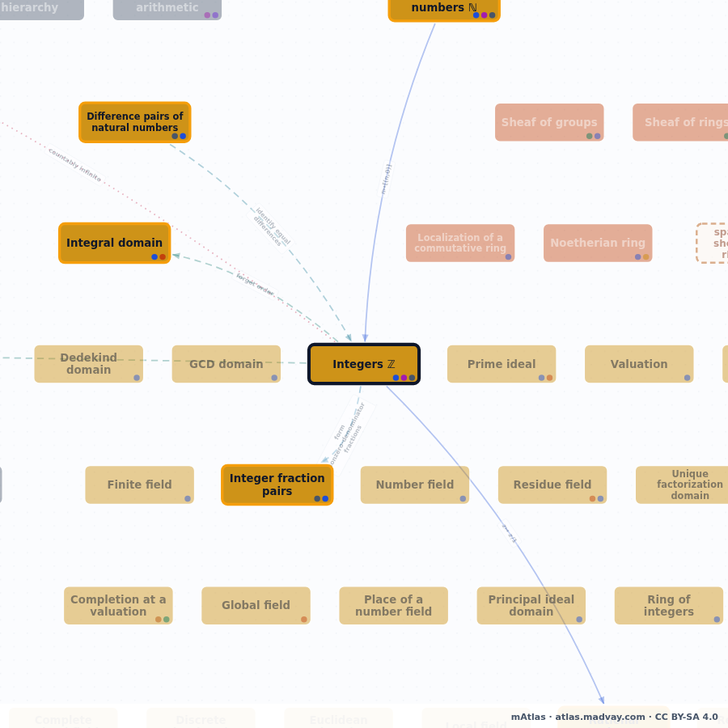This screenshot has height=728, width=728.
Task: Select the Finite field node
Action: pos(139,485)
